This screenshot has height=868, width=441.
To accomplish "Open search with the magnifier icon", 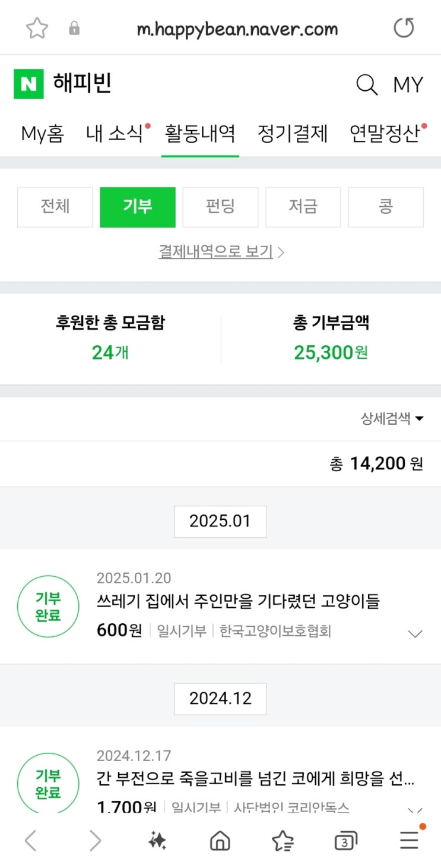I will coord(366,85).
